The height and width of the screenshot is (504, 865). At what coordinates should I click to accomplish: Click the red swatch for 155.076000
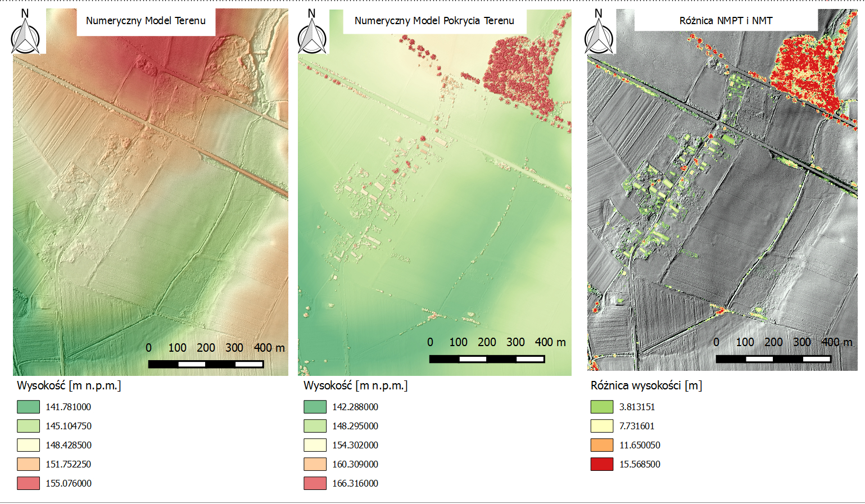click(28, 483)
